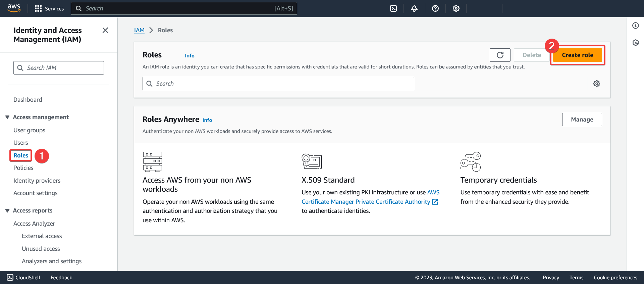This screenshot has height=284, width=644.
Task: Focus the top AWS search bar
Action: [x=184, y=8]
